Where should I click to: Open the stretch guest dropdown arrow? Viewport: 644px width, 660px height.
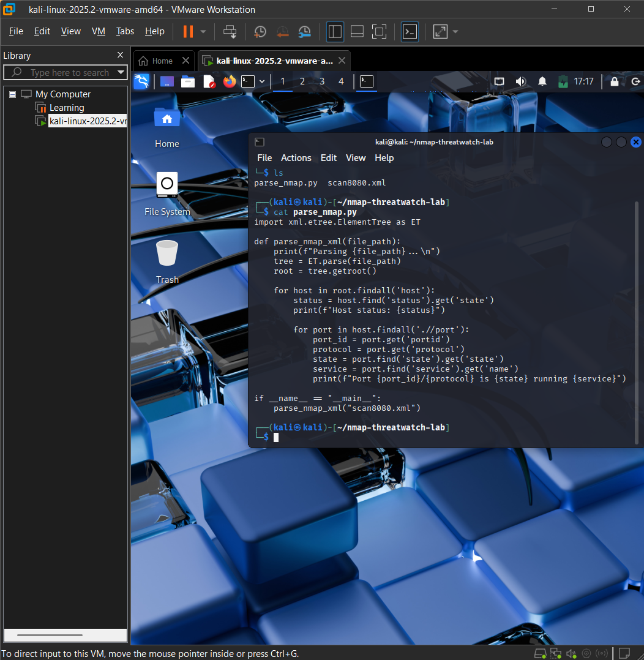pyautogui.click(x=455, y=32)
